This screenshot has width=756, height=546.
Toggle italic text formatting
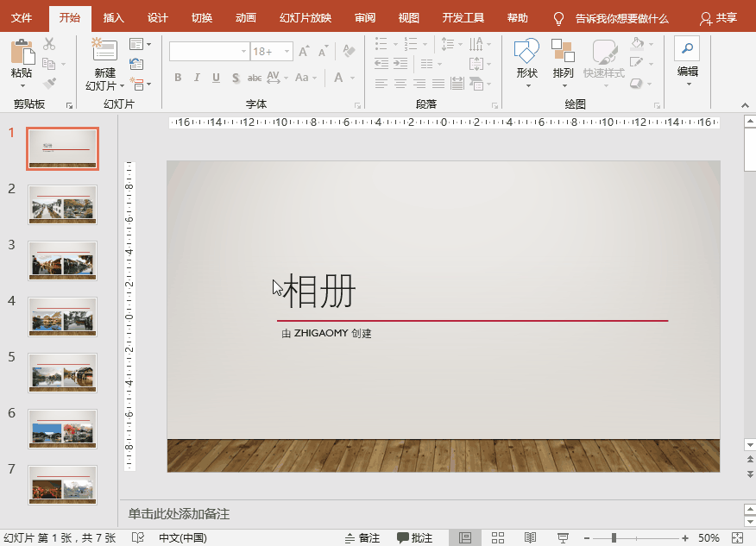click(x=197, y=78)
